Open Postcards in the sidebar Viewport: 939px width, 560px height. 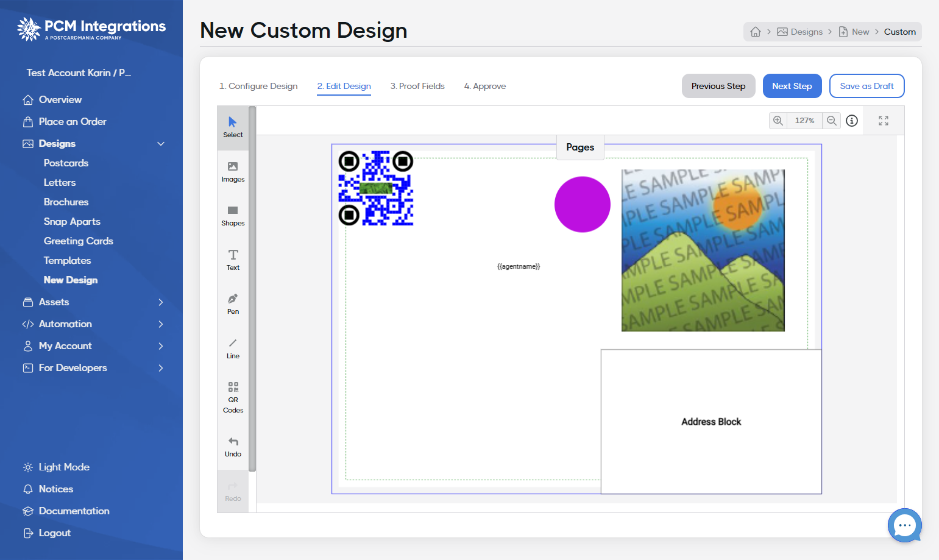tap(66, 163)
